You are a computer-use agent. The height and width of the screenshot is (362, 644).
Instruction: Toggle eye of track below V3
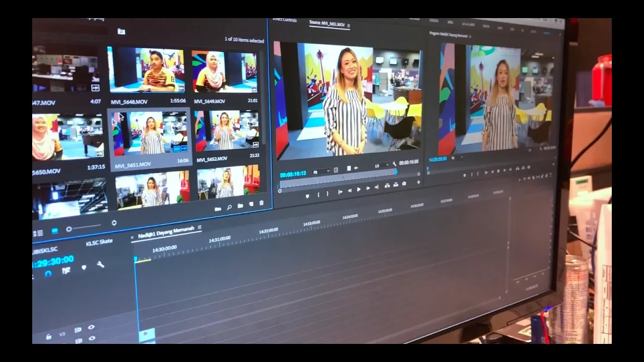92,338
